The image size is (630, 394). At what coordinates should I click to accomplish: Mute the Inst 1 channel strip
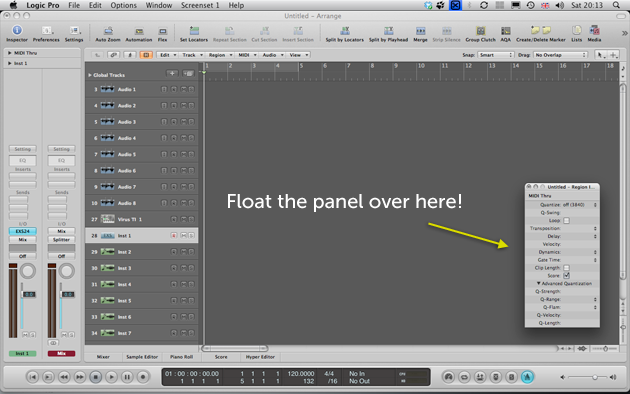click(x=25, y=335)
